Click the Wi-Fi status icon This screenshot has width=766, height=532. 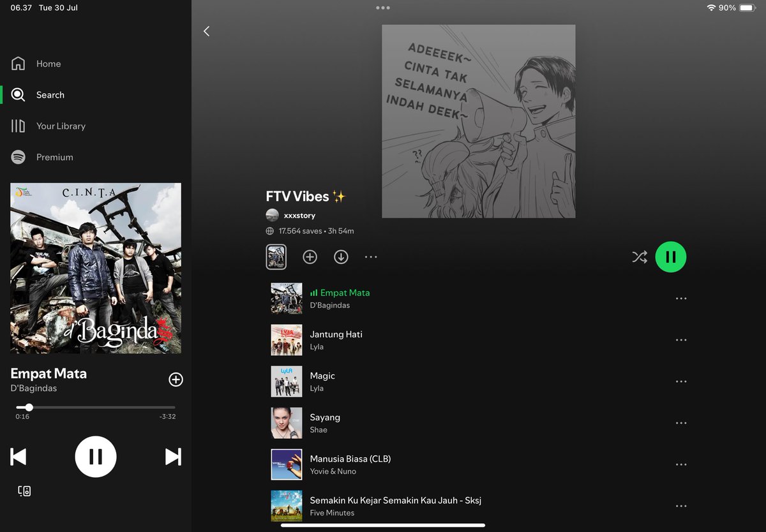pos(711,8)
